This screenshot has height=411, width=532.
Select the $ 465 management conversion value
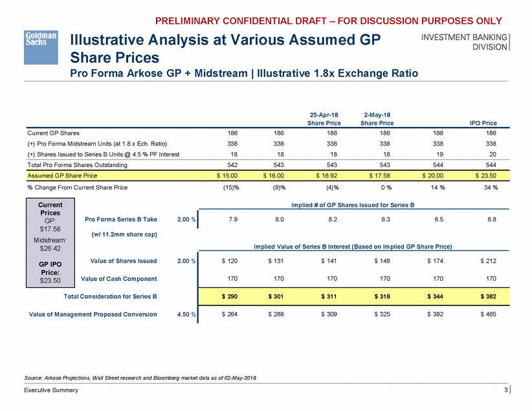488,315
